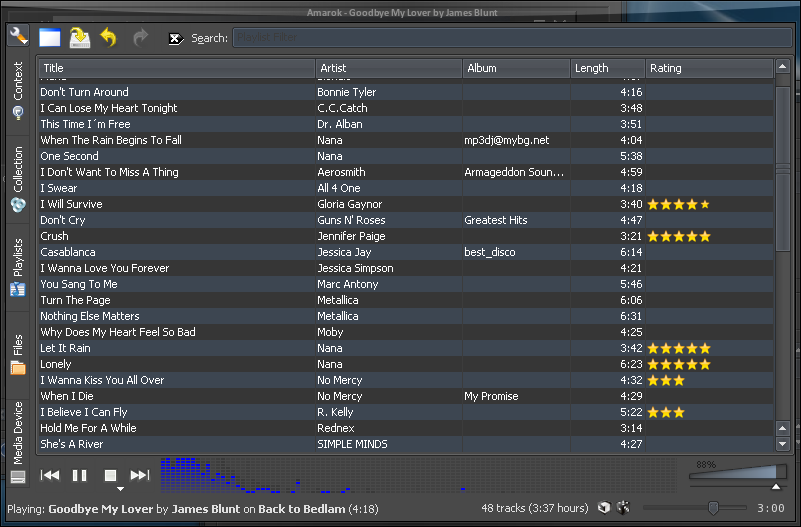
Task: Open the Collection sidebar tab
Action: [18, 178]
